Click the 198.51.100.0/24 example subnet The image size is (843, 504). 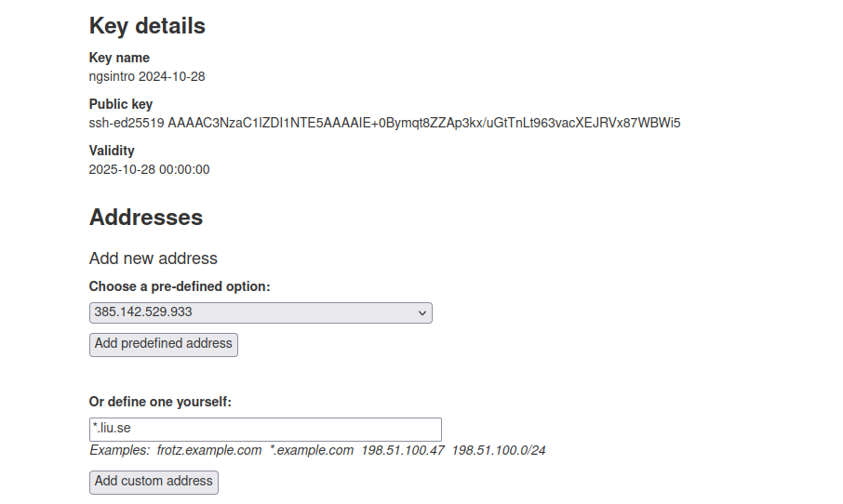499,450
